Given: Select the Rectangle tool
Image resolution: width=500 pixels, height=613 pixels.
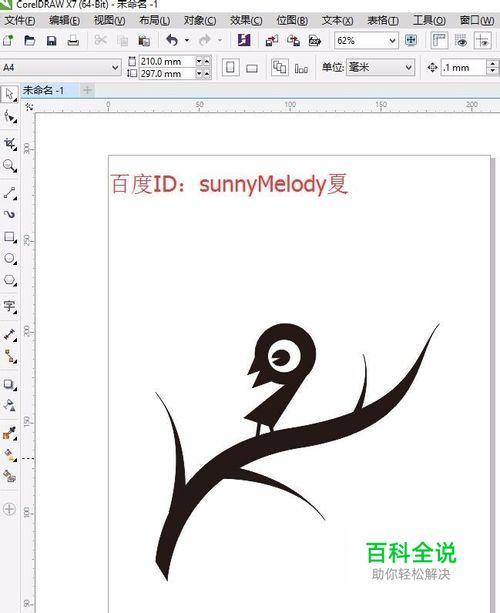Looking at the screenshot, I should [x=9, y=237].
